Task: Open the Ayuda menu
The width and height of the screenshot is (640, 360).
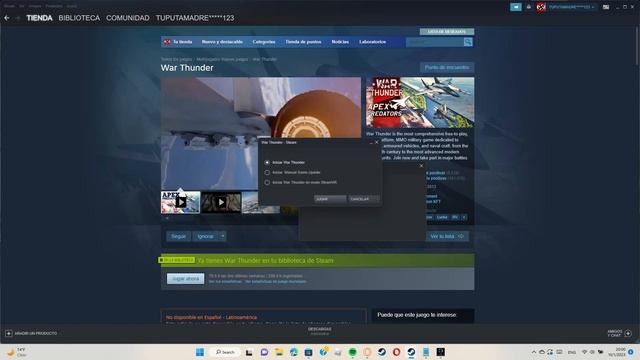Action: click(72, 6)
